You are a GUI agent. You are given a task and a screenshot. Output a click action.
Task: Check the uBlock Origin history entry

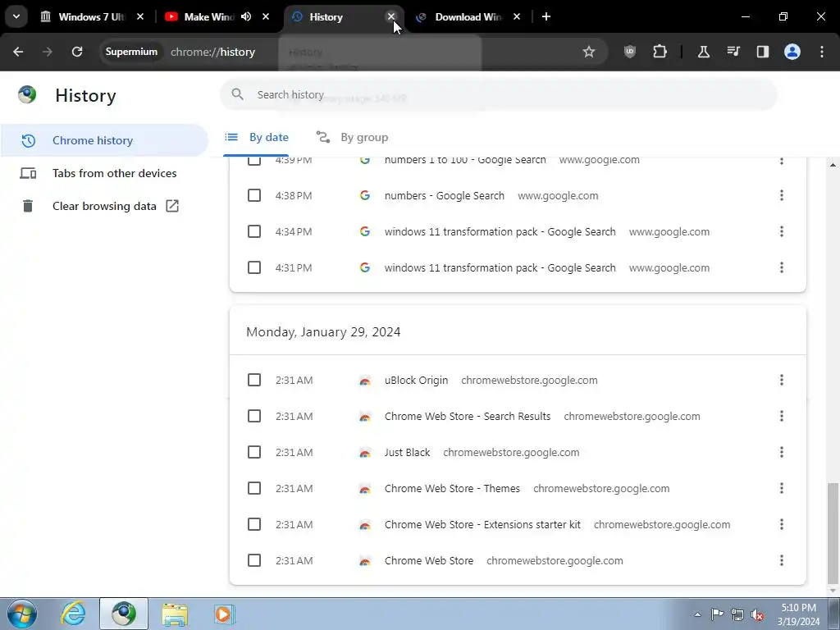click(x=254, y=380)
